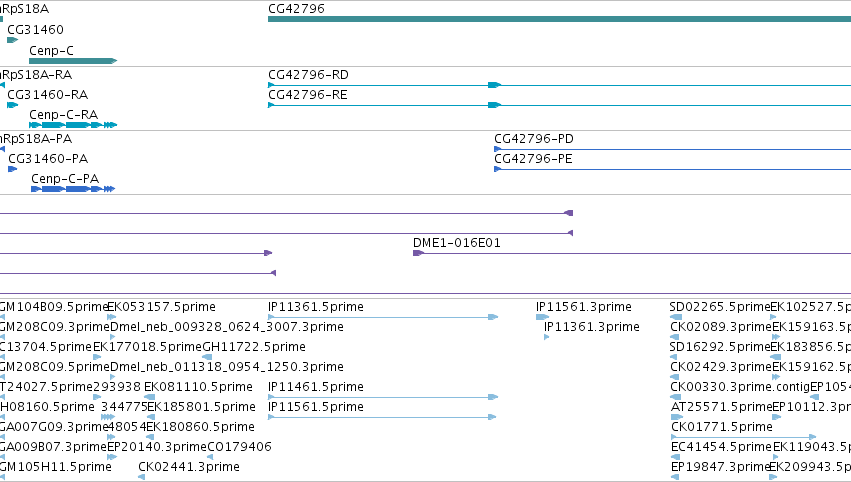Click the Cenp-C gene feature
Image resolution: width=851 pixels, height=482 pixels.
point(73,61)
